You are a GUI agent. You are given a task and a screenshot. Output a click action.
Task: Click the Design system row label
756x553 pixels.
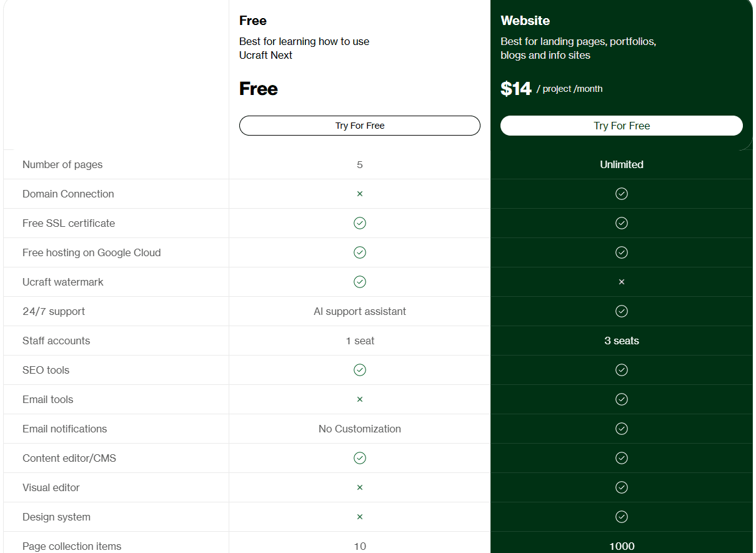[57, 517]
